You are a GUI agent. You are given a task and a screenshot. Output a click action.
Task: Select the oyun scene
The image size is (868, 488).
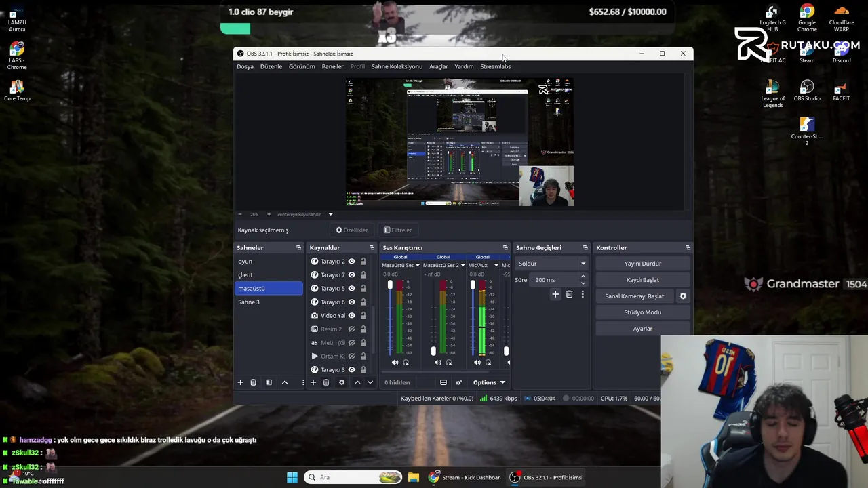click(269, 262)
